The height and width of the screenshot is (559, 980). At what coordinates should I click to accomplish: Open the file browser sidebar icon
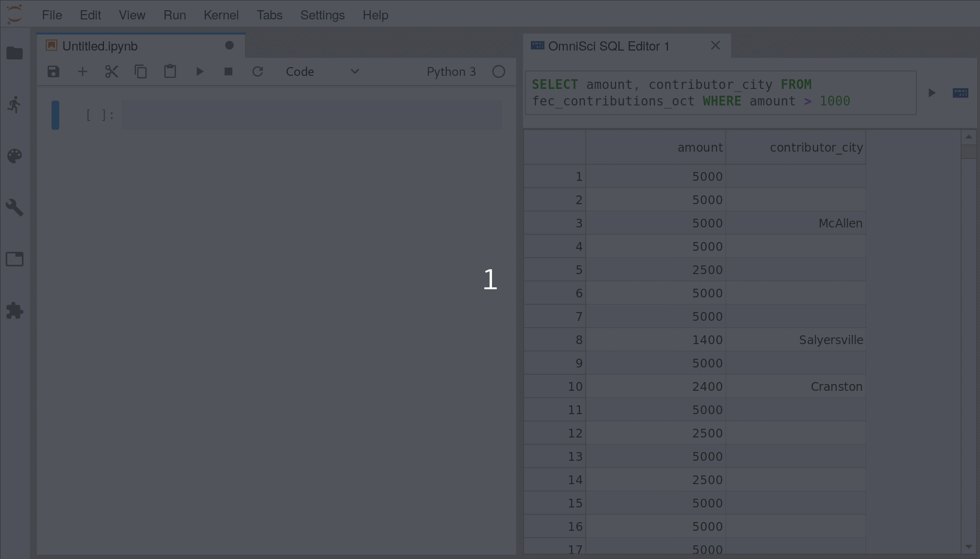point(15,53)
